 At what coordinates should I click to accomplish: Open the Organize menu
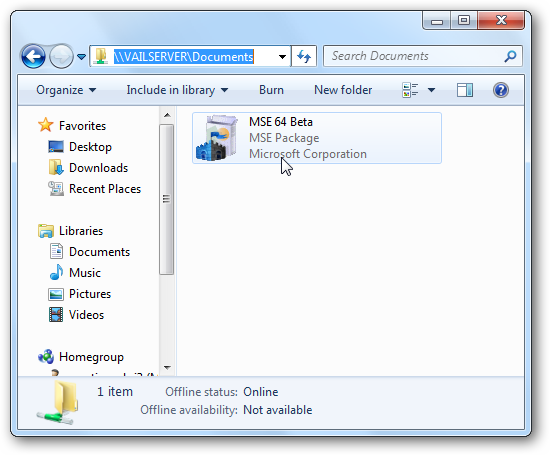(x=66, y=90)
